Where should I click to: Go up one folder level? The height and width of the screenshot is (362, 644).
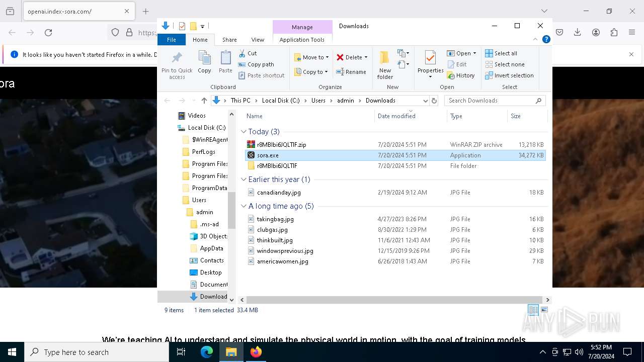(x=204, y=101)
